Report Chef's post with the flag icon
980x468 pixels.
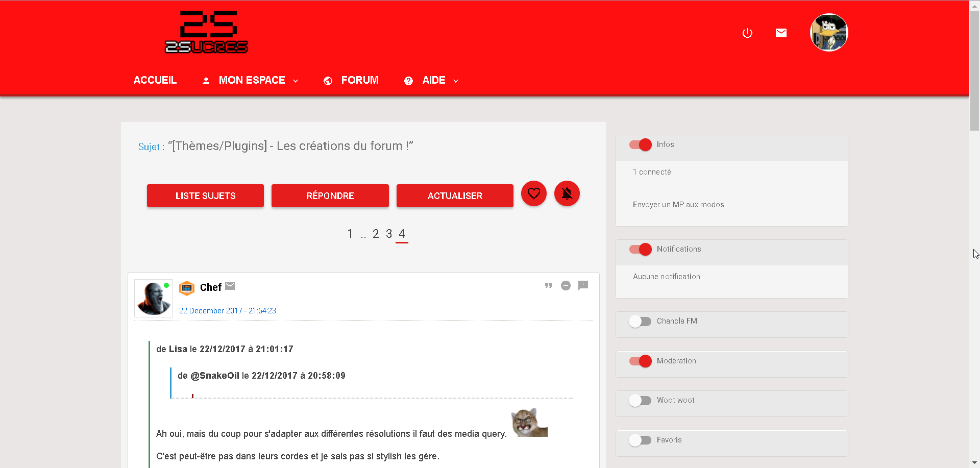583,286
